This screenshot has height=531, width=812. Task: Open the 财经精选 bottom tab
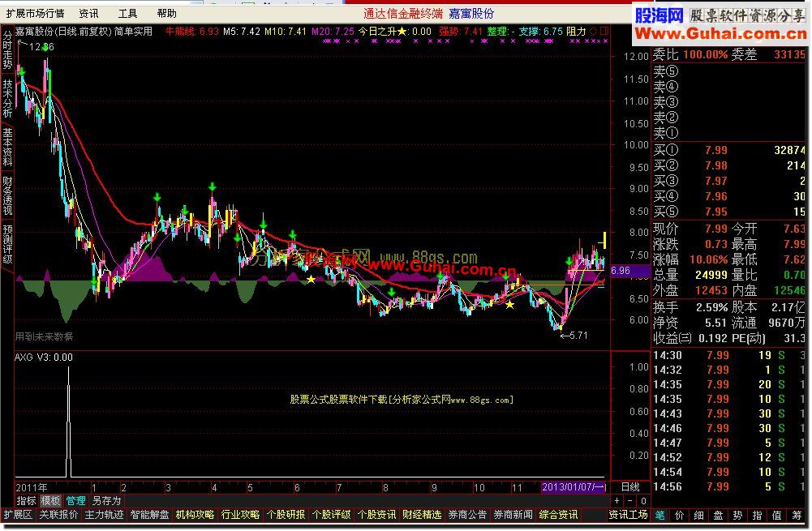(422, 515)
